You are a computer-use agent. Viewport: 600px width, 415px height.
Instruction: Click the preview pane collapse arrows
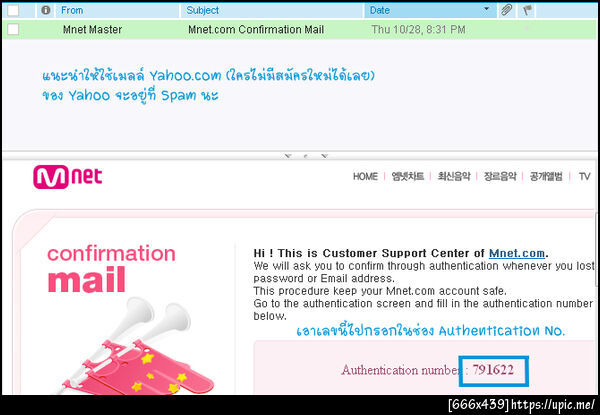click(x=307, y=156)
